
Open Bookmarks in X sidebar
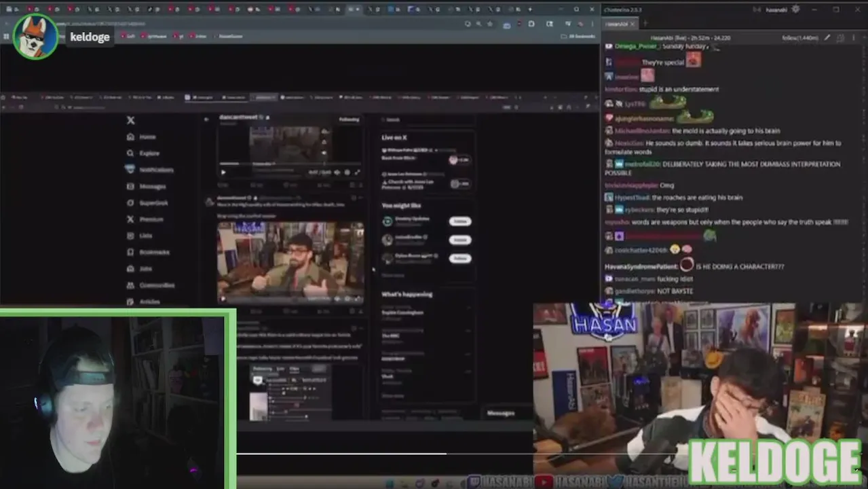click(x=148, y=252)
